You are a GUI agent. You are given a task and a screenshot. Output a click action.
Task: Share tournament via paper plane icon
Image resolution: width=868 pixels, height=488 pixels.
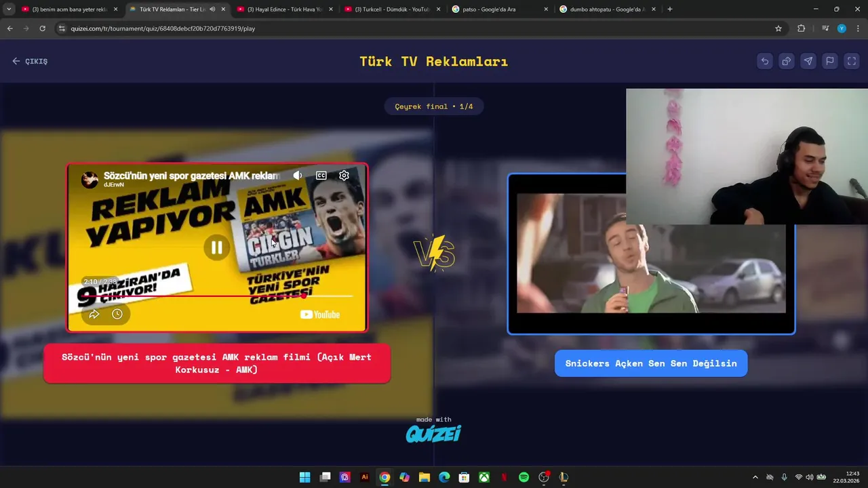[808, 61]
